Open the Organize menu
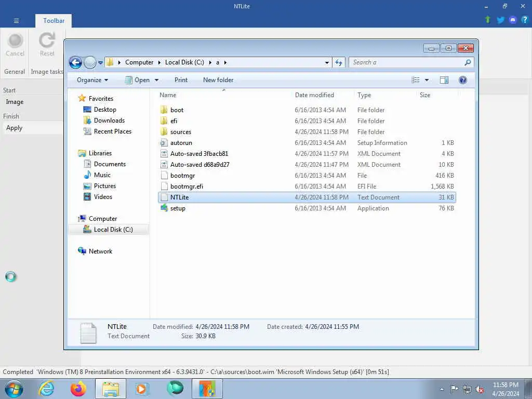This screenshot has height=399, width=532. (x=92, y=80)
